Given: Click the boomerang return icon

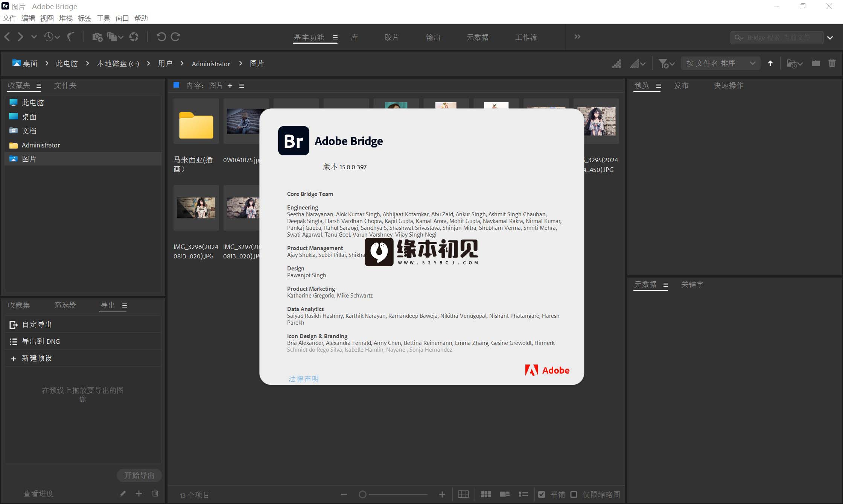Looking at the screenshot, I should [70, 37].
